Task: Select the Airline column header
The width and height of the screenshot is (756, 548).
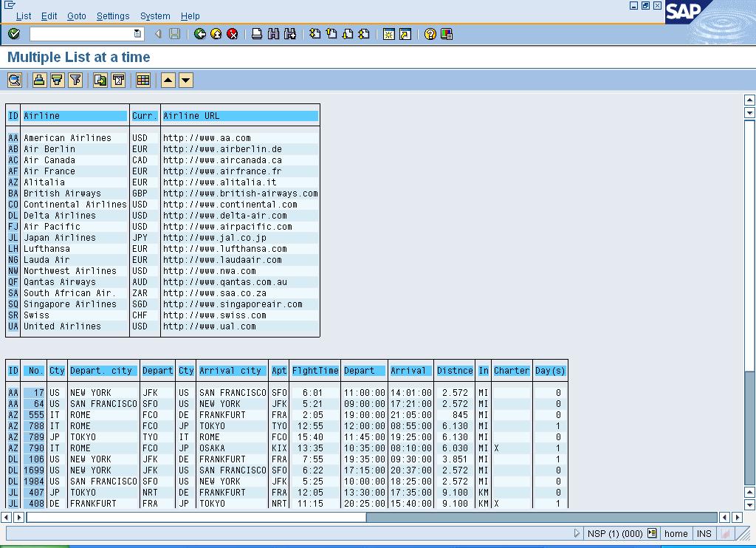Action: (x=75, y=116)
